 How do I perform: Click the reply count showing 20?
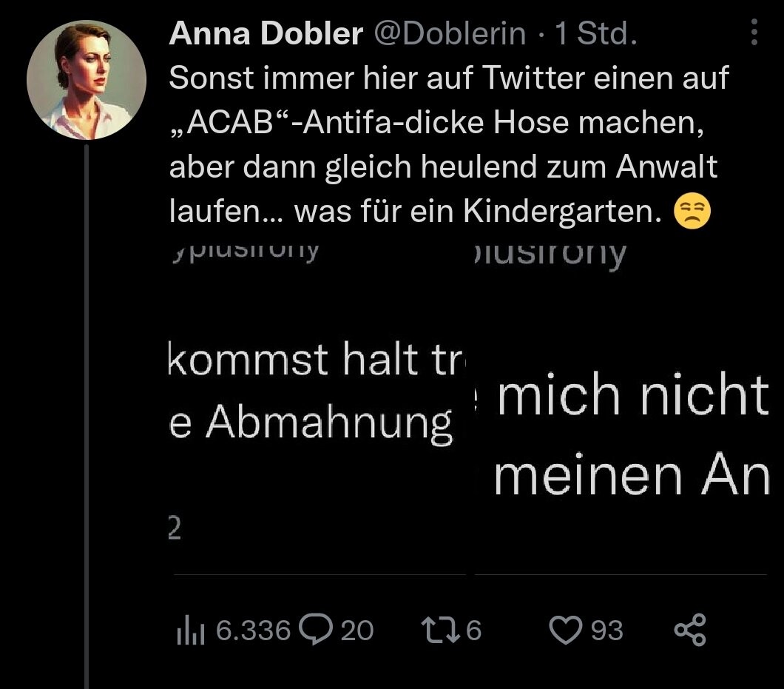[x=358, y=631]
